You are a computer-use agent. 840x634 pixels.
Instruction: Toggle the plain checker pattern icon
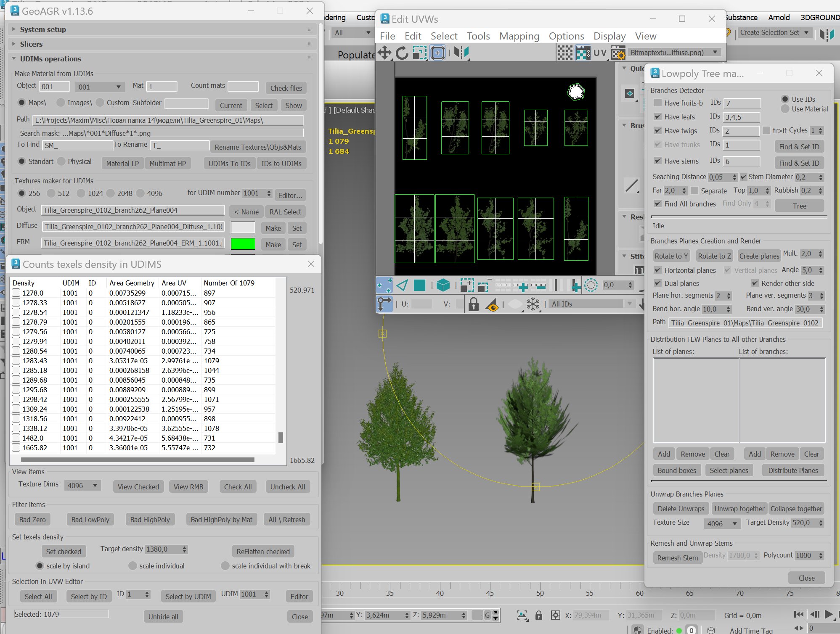click(565, 53)
